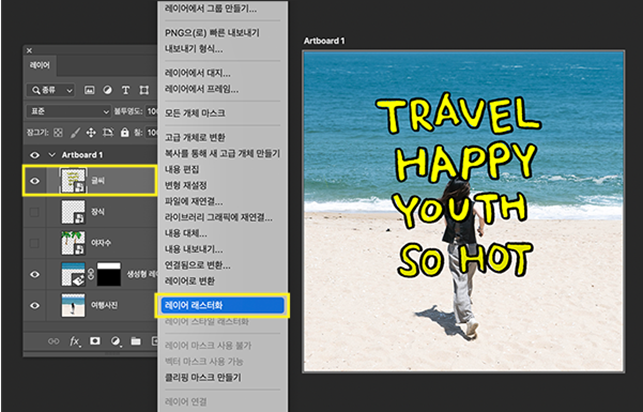Open the 표준 blend mode dropdown
The height and width of the screenshot is (412, 643).
pos(67,111)
